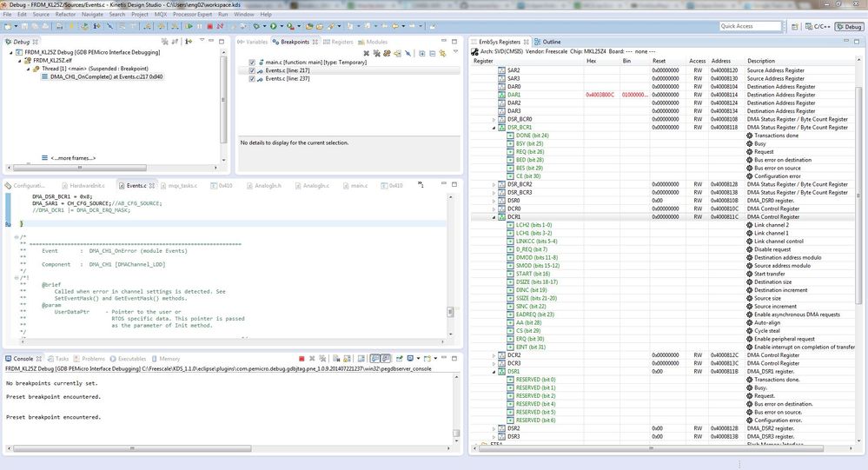This screenshot has width=868, height=470.
Task: Click the Instruction Stepping Mode icon in the main toolbar
Action: click(x=96, y=26)
